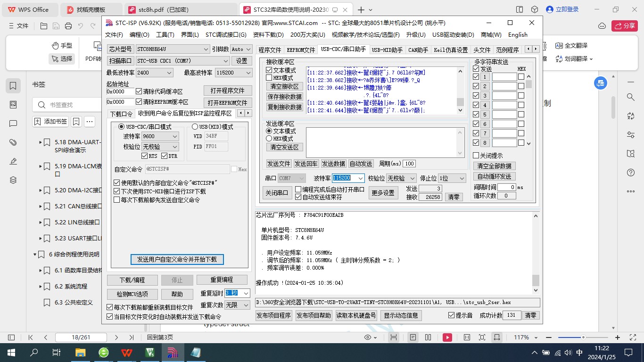Switch to the Keil仿真设置 tab
The image size is (644, 362).
(451, 49)
